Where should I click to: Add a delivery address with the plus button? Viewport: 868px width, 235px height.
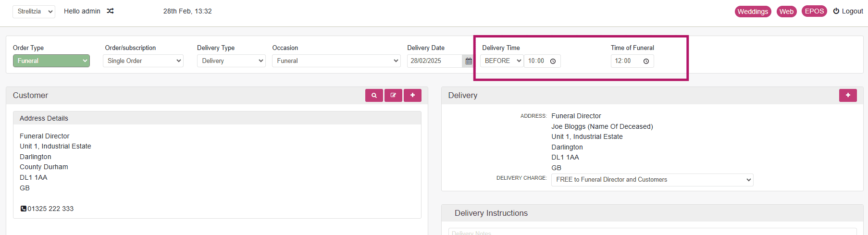[x=848, y=95]
